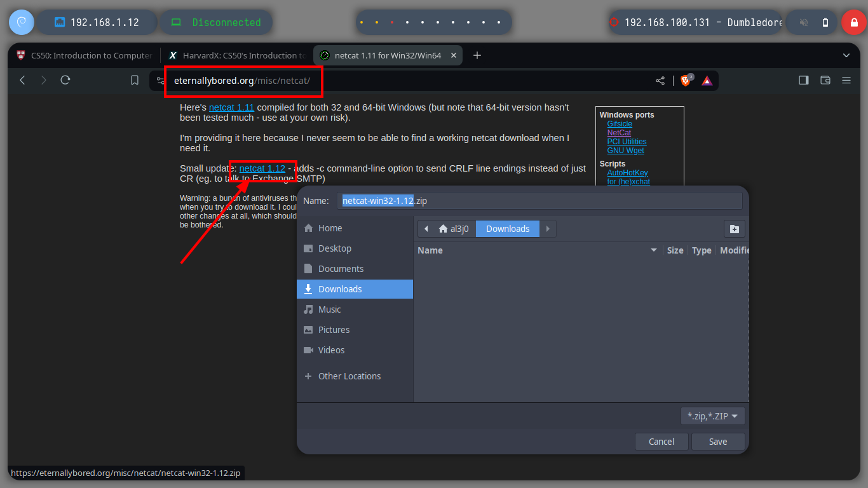
Task: Open Other Locations in the dialog sidebar
Action: [355, 376]
